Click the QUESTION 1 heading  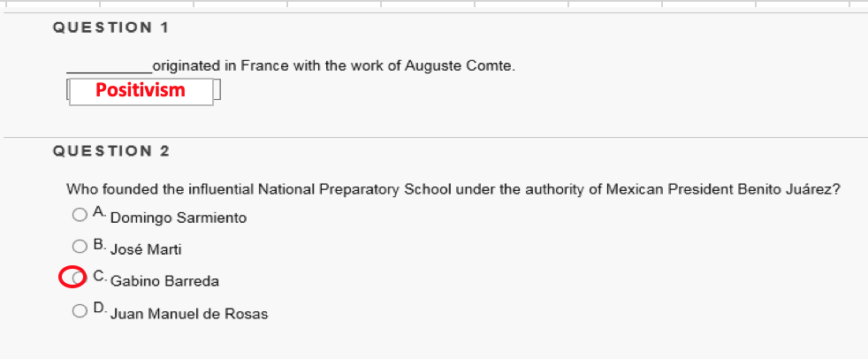click(110, 27)
